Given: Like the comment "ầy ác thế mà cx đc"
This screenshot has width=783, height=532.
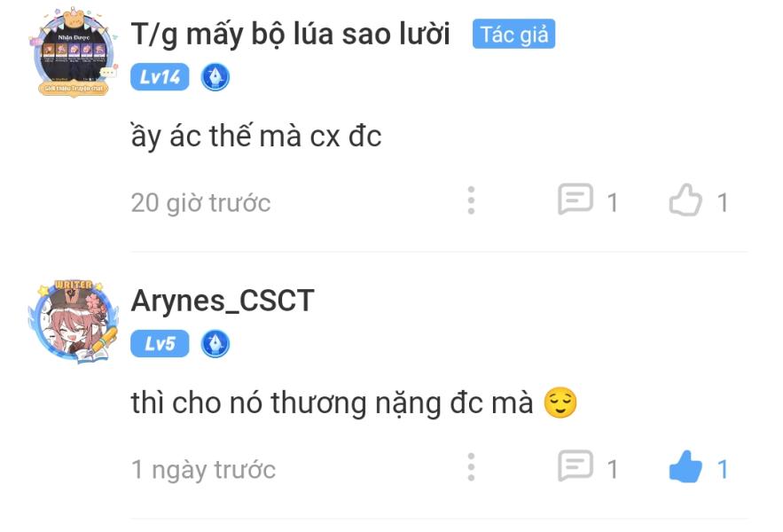Looking at the screenshot, I should pyautogui.click(x=685, y=199).
